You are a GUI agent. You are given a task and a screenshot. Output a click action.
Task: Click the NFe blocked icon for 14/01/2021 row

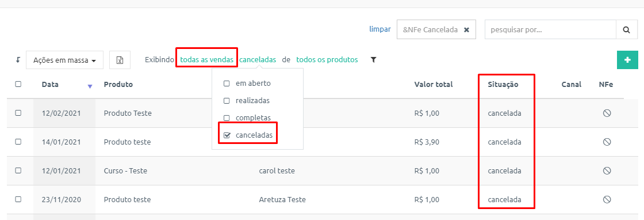coord(607,142)
